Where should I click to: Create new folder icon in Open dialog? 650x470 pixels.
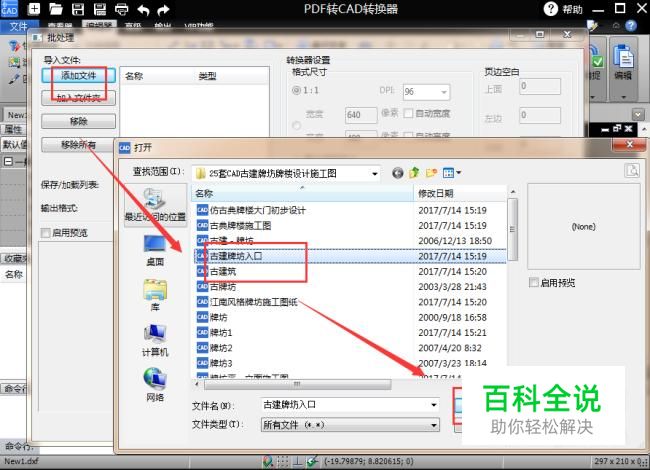(431, 173)
